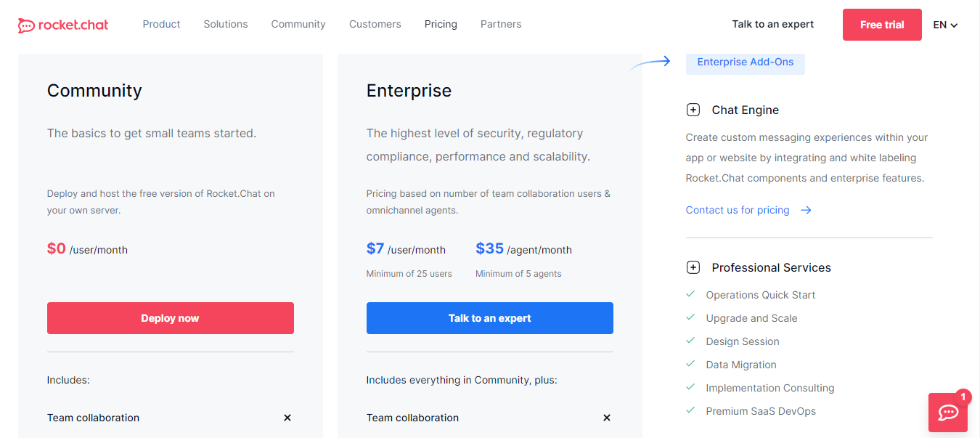
Task: Open the Solutions menu
Action: click(226, 24)
